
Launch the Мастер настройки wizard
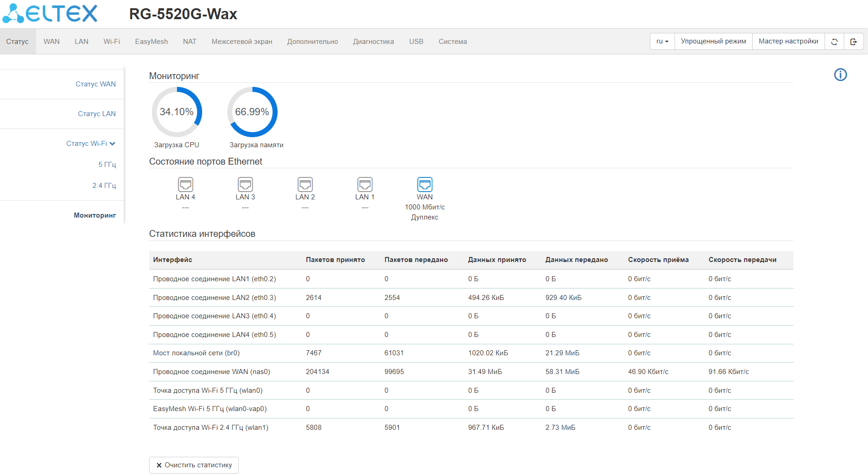[x=788, y=42]
